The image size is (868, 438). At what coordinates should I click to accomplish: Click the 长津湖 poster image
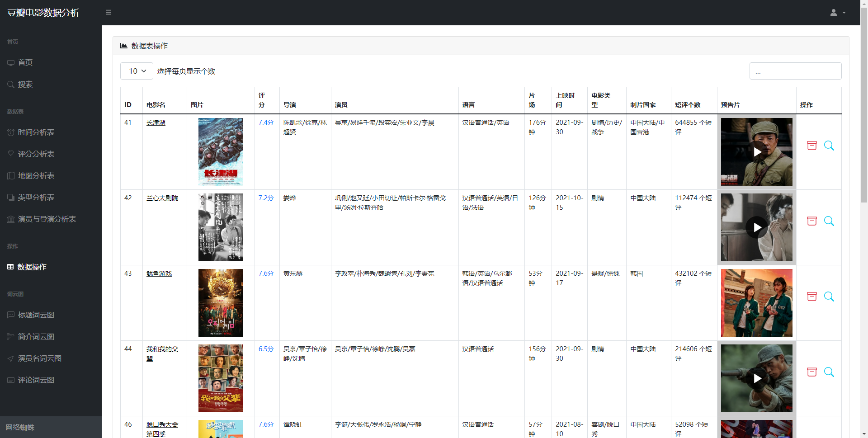(x=221, y=151)
